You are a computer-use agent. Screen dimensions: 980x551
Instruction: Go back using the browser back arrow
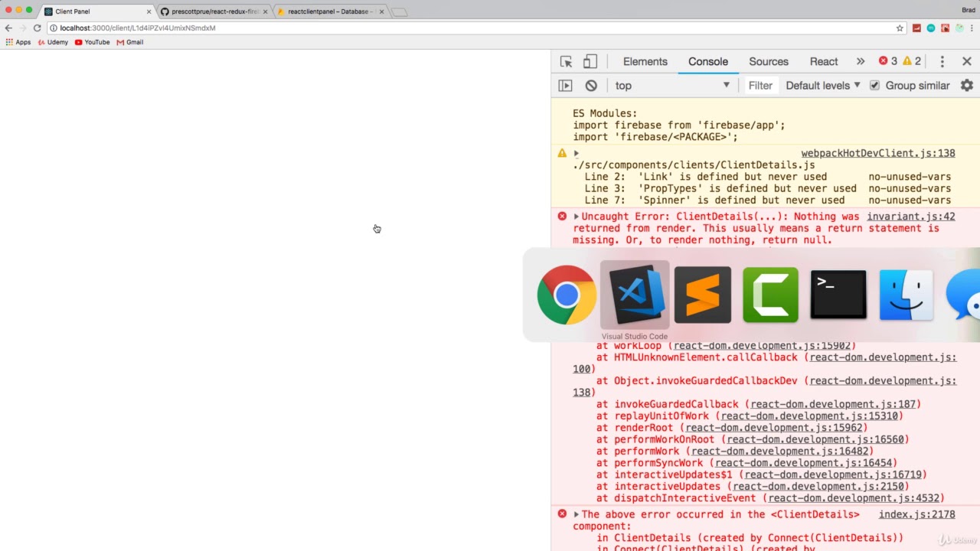[8, 28]
